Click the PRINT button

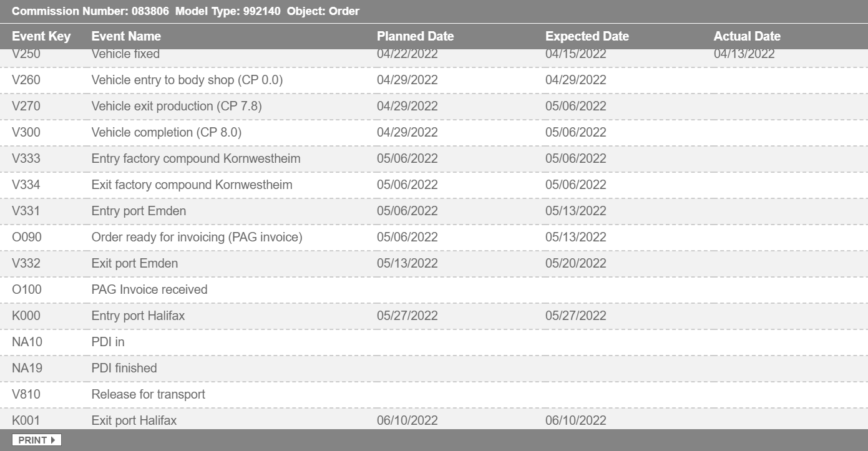point(36,440)
